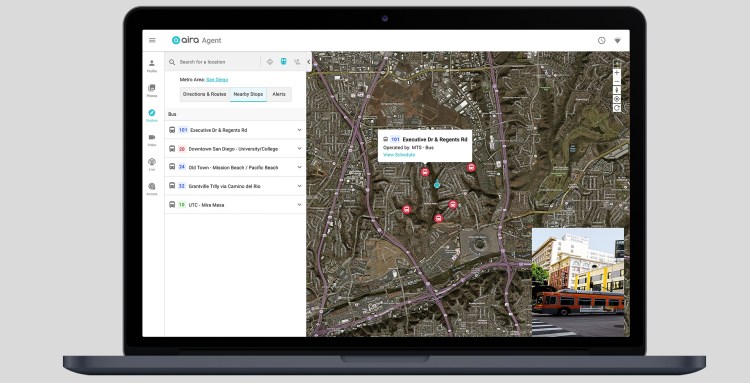The height and width of the screenshot is (383, 750).
Task: Select the directions diamond icon in search bar
Action: pyautogui.click(x=270, y=62)
